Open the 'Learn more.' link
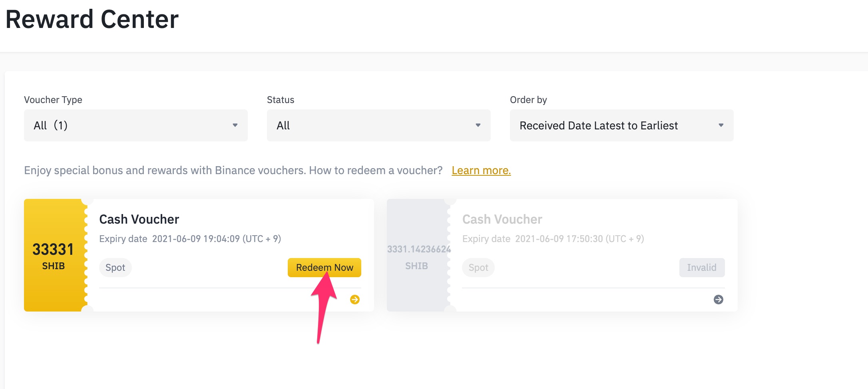Image resolution: width=868 pixels, height=389 pixels. [481, 171]
